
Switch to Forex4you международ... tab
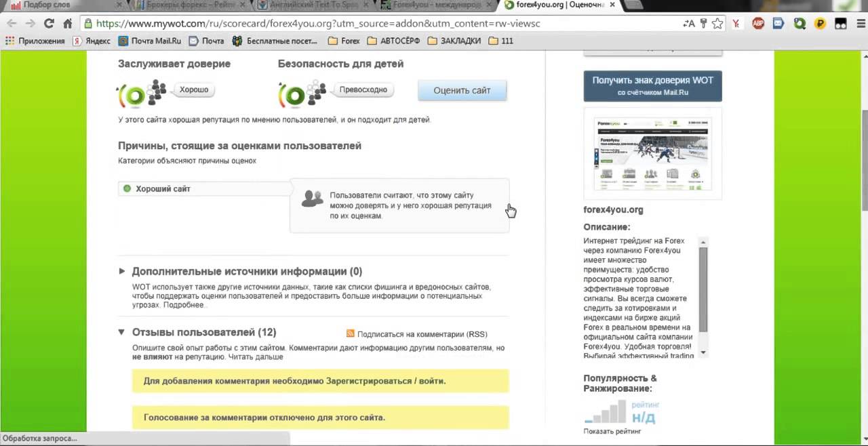point(437,5)
